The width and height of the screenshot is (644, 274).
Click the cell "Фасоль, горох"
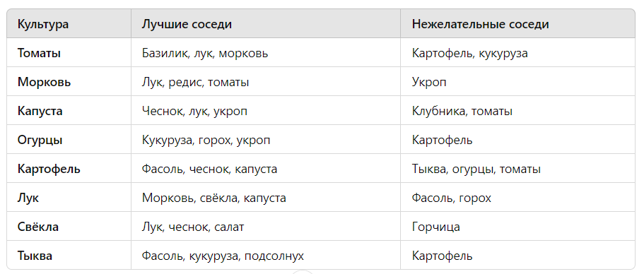point(452,198)
